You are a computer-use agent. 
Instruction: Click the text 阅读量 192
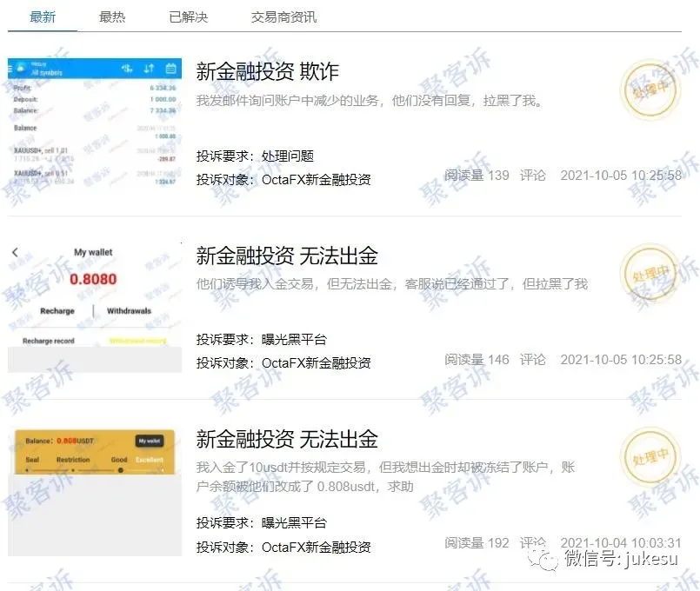[x=477, y=543]
